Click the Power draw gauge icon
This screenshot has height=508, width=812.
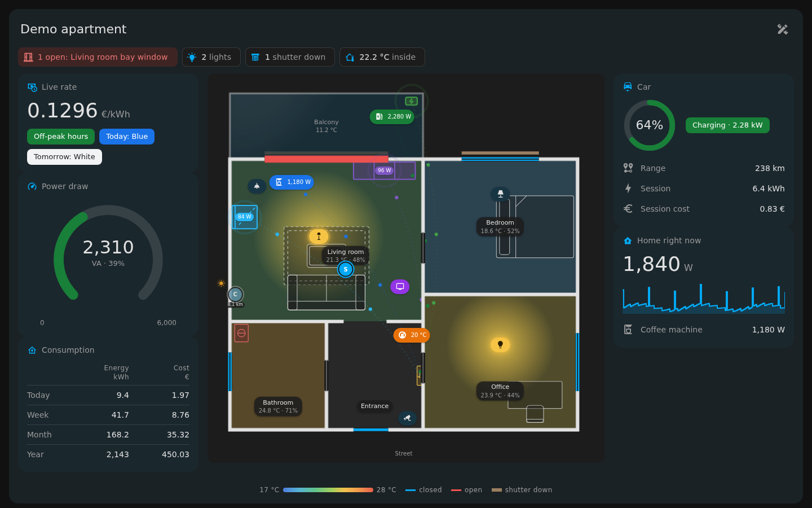point(32,186)
